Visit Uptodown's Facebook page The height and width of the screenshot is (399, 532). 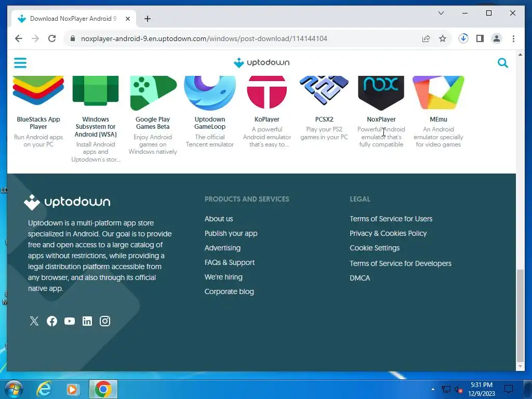52,321
